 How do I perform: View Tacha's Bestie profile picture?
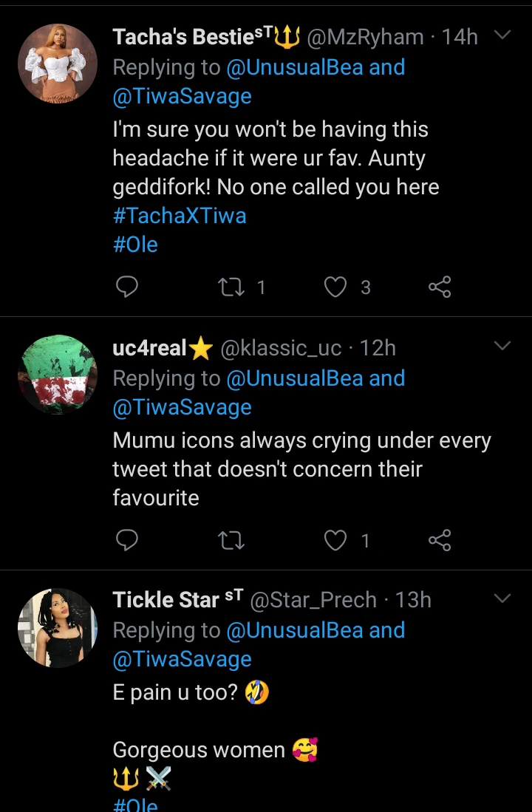pyautogui.click(x=58, y=63)
